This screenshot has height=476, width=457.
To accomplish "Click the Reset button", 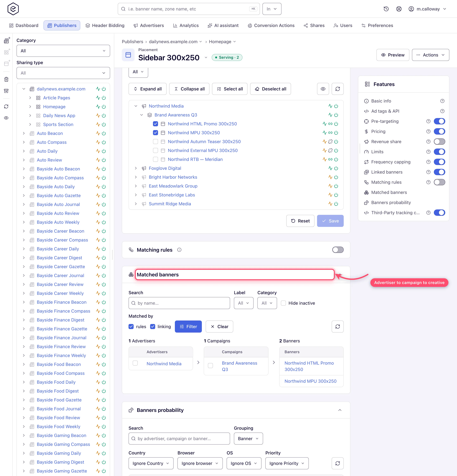I will (x=300, y=221).
